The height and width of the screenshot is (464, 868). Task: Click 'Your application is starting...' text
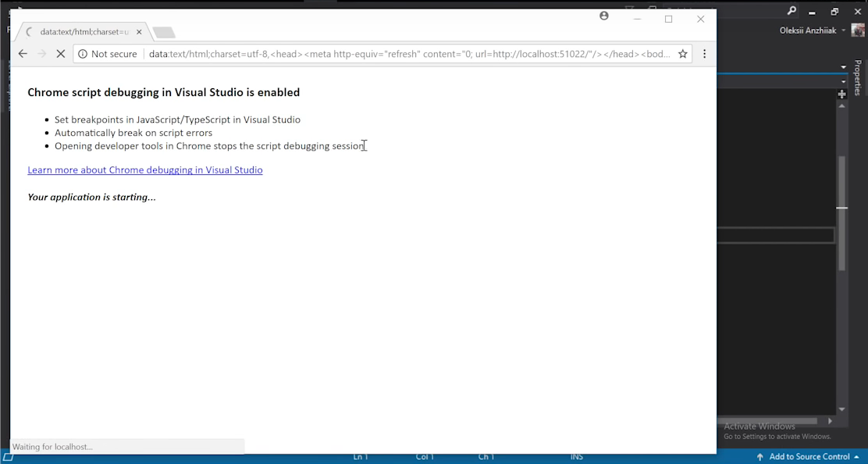(x=92, y=197)
